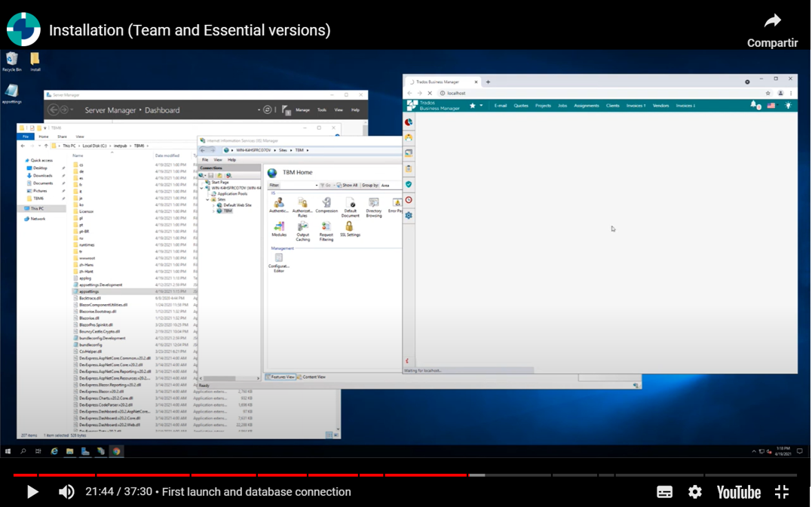The image size is (812, 507).
Task: Open language flag dropdown in Trados header
Action: tap(771, 105)
